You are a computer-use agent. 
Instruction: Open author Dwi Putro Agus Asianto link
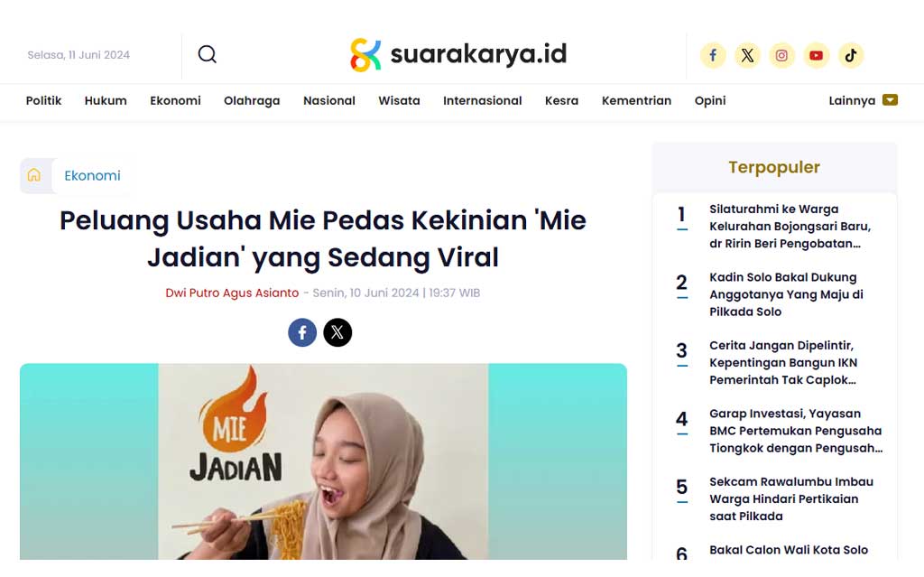click(232, 293)
